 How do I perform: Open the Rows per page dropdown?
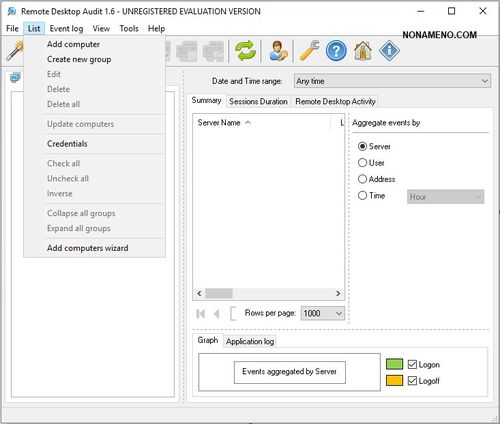(322, 313)
